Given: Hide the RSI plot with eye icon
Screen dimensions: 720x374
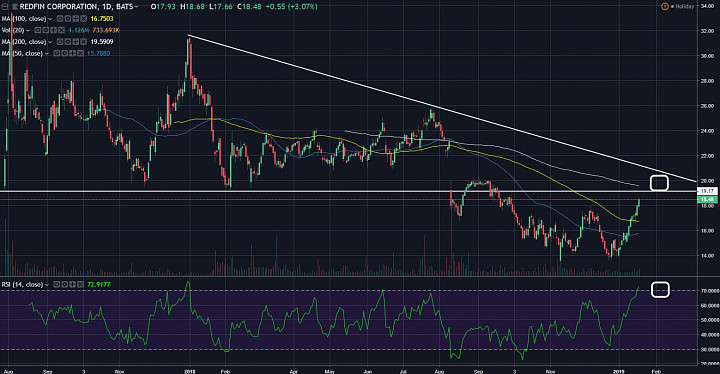Looking at the screenshot, I should click(x=57, y=284).
